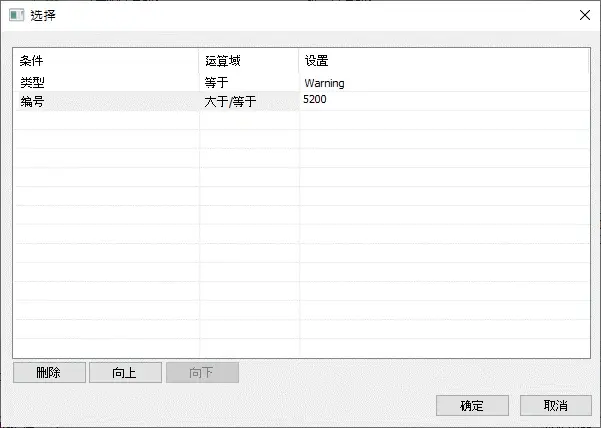This screenshot has height=428, width=601.
Task: Click the 运算域 column header
Action: tap(248, 61)
